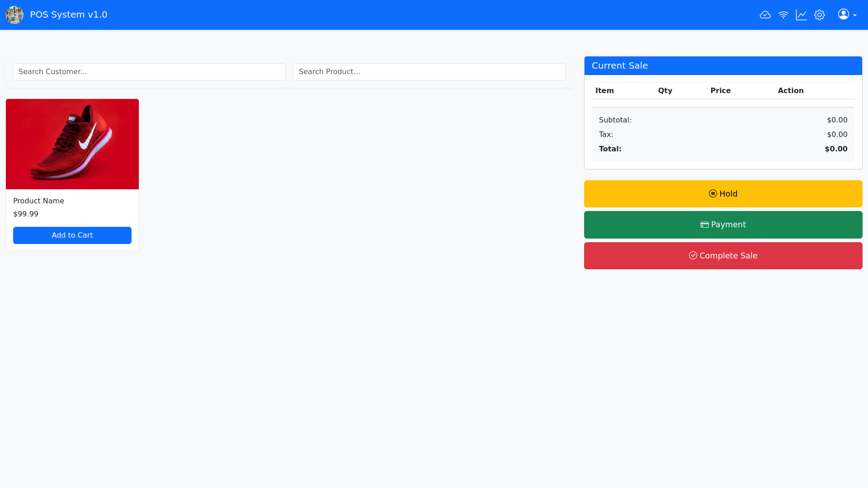Click the WiFi connection status icon
868x488 pixels.
point(783,14)
